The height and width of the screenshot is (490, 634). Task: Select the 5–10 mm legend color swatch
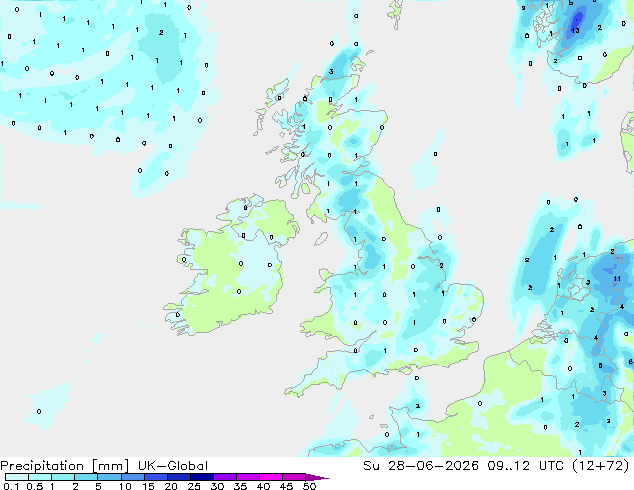pyautogui.click(x=109, y=477)
